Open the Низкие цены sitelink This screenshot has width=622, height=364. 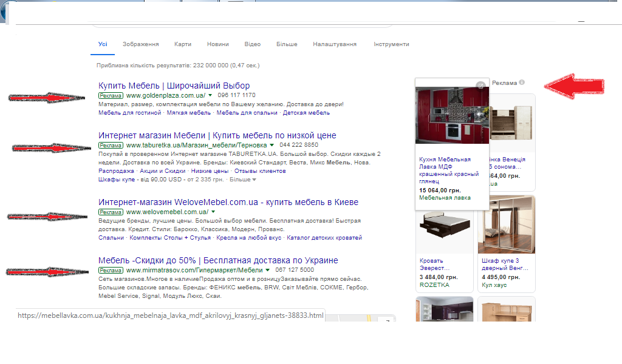210,171
